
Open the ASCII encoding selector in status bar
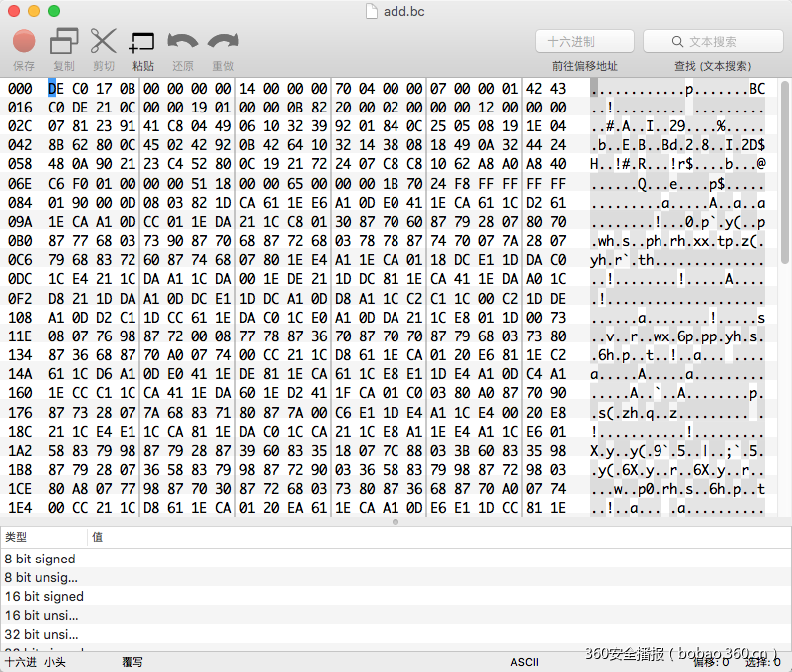[524, 662]
